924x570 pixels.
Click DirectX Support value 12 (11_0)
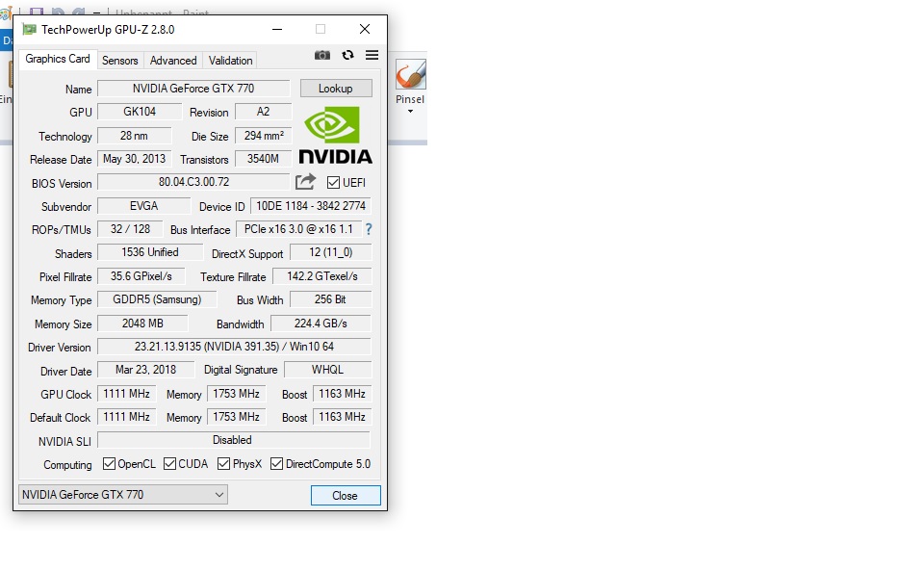[330, 252]
